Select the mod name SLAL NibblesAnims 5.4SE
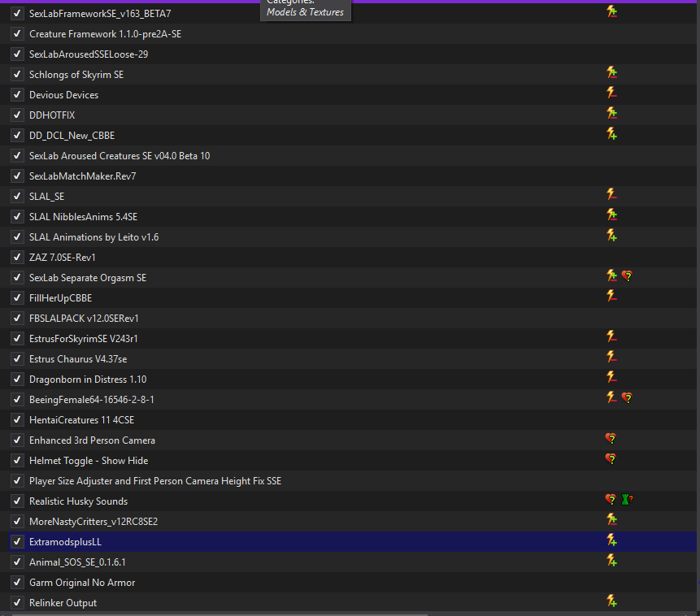 (84, 217)
